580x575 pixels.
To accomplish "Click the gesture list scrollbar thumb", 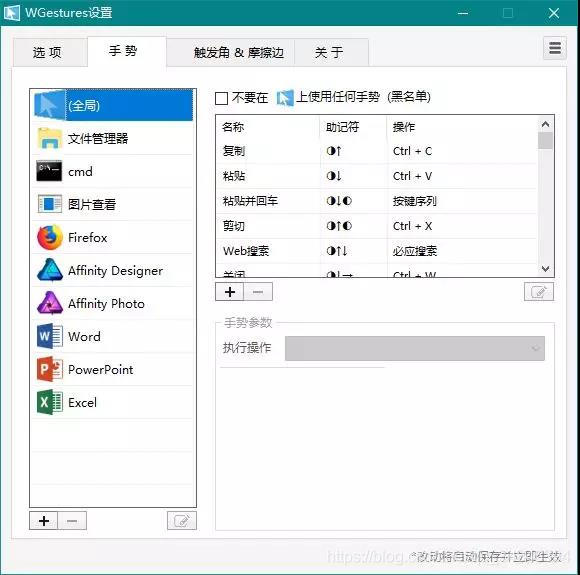I will coord(545,141).
